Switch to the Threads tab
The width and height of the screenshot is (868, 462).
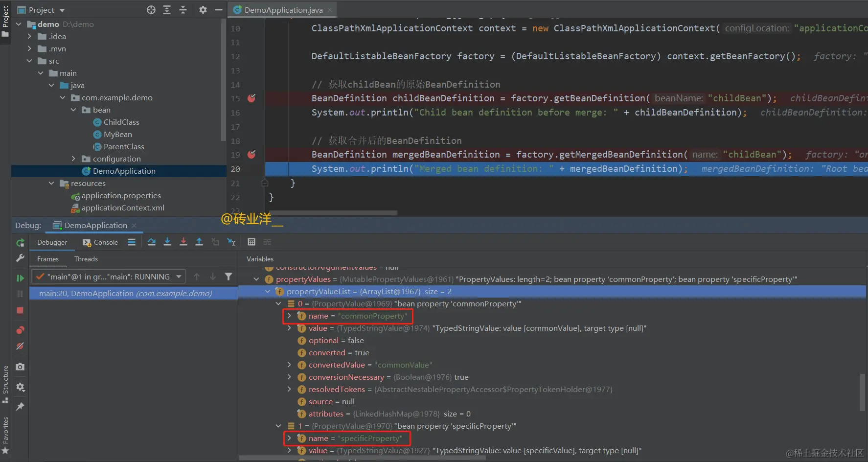tap(86, 259)
